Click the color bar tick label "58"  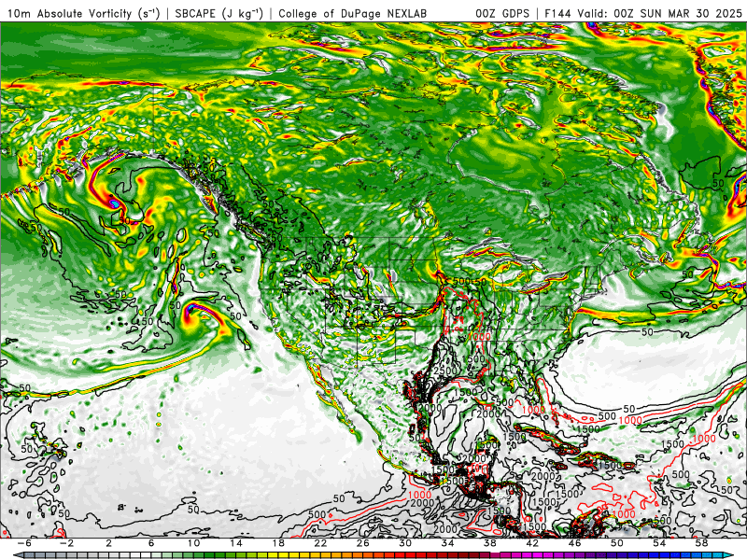(702, 543)
